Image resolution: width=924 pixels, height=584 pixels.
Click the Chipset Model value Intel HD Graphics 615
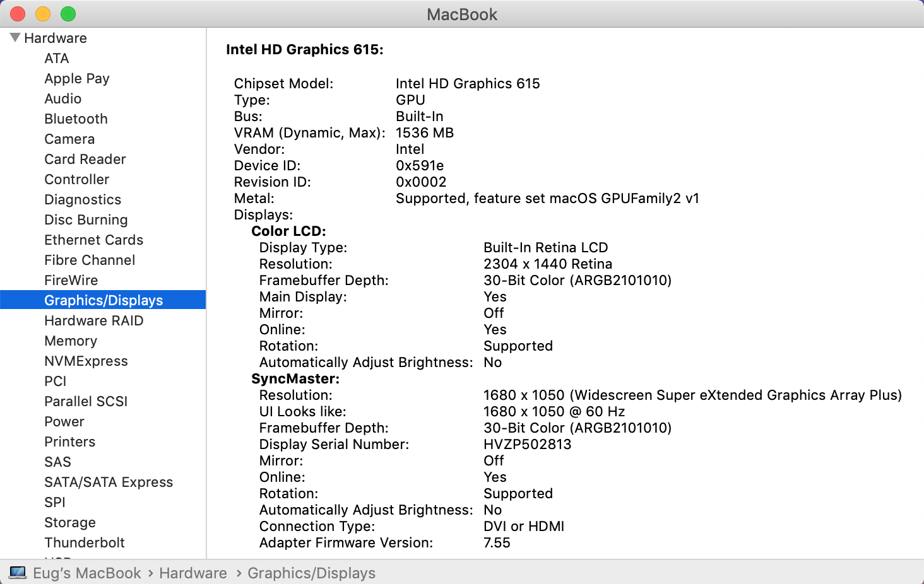click(468, 83)
